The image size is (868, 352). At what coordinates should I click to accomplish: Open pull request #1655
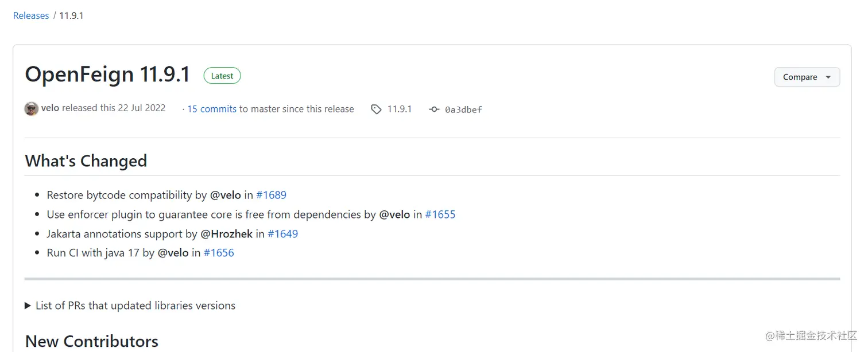click(x=440, y=214)
